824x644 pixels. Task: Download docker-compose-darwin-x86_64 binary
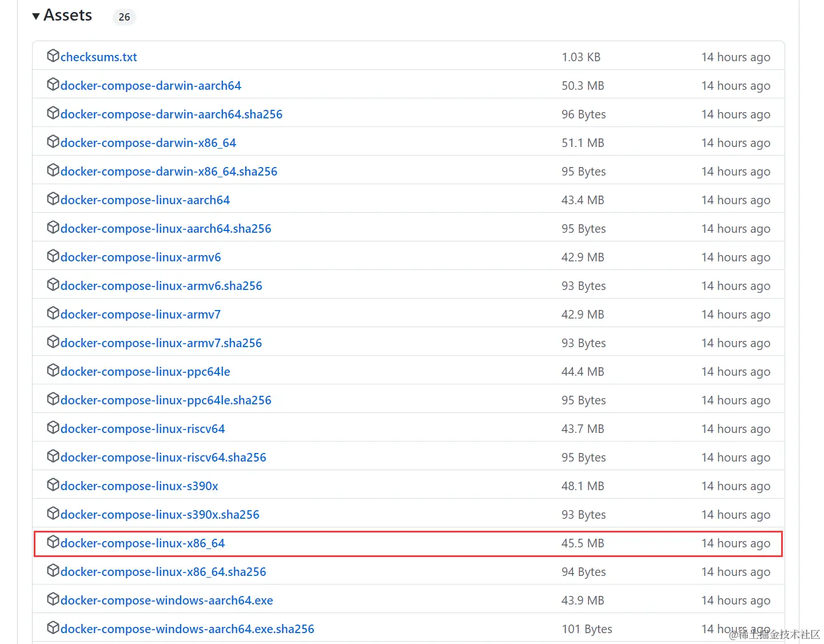[x=148, y=143]
